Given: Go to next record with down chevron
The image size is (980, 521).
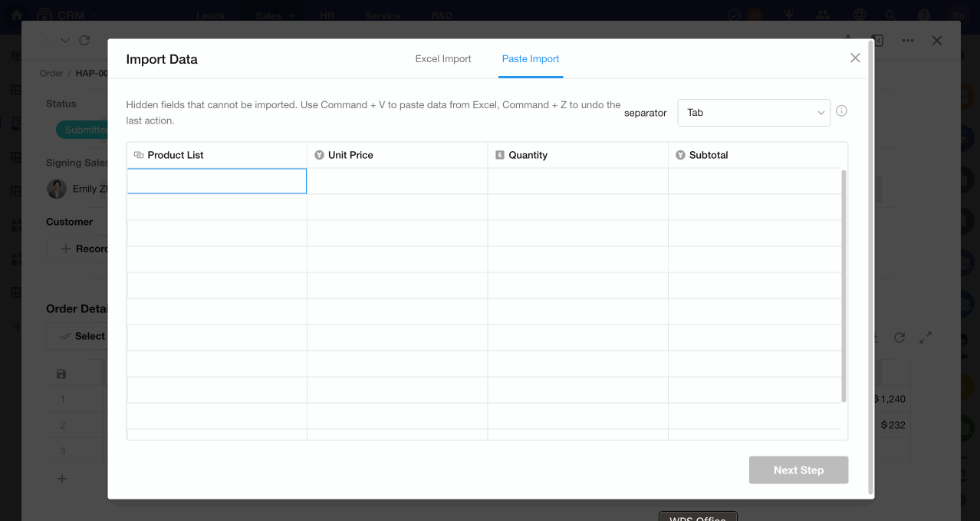Looking at the screenshot, I should (65, 41).
